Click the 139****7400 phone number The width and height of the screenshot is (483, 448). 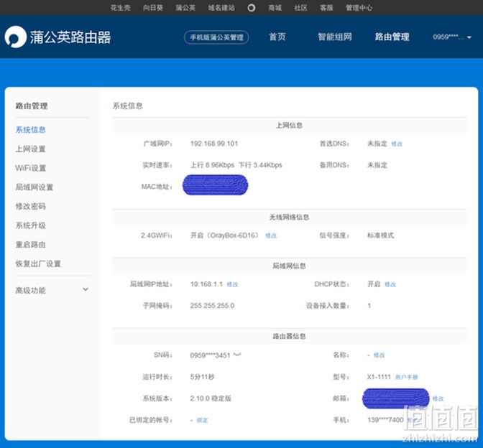point(385,420)
